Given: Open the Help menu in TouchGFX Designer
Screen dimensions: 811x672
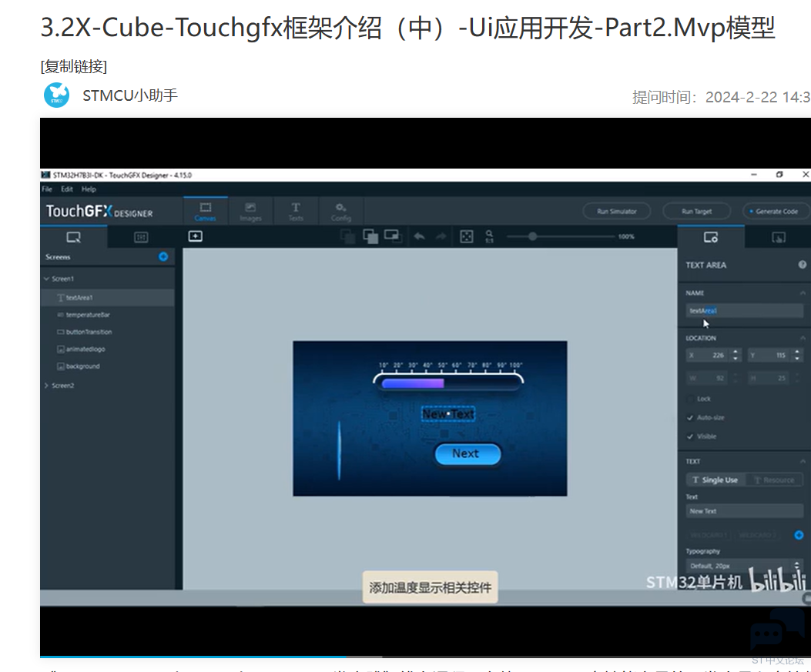Looking at the screenshot, I should point(89,189).
